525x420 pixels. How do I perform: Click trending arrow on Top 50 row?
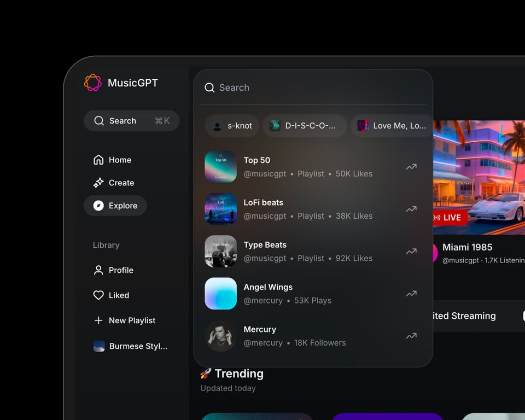point(411,167)
